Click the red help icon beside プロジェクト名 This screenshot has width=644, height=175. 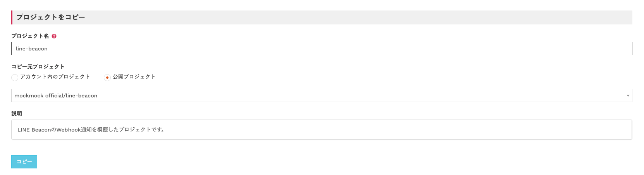pyautogui.click(x=54, y=36)
